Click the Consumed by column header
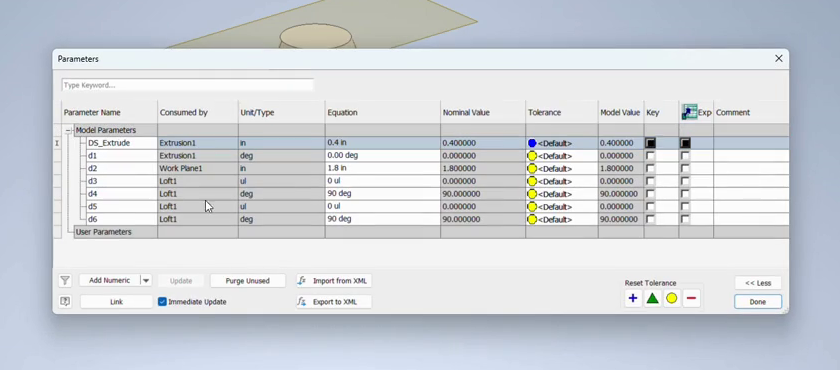840x370 pixels. click(x=198, y=112)
